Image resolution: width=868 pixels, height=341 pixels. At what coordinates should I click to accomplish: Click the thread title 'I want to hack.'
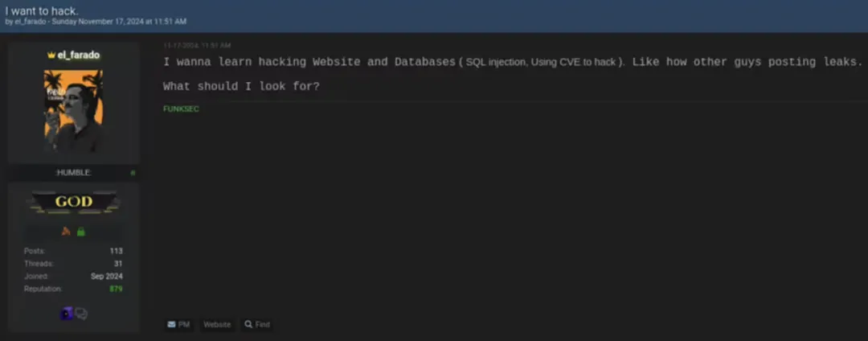[x=42, y=10]
